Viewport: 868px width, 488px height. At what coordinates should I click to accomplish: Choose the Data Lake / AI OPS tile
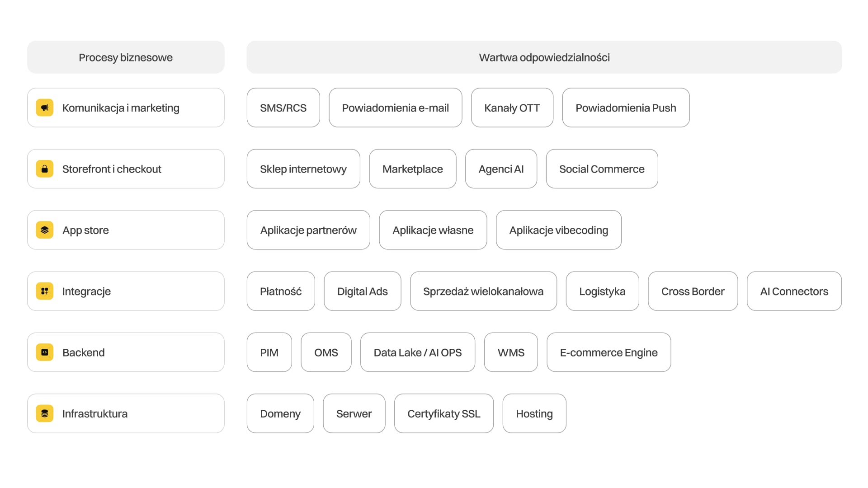tap(418, 352)
